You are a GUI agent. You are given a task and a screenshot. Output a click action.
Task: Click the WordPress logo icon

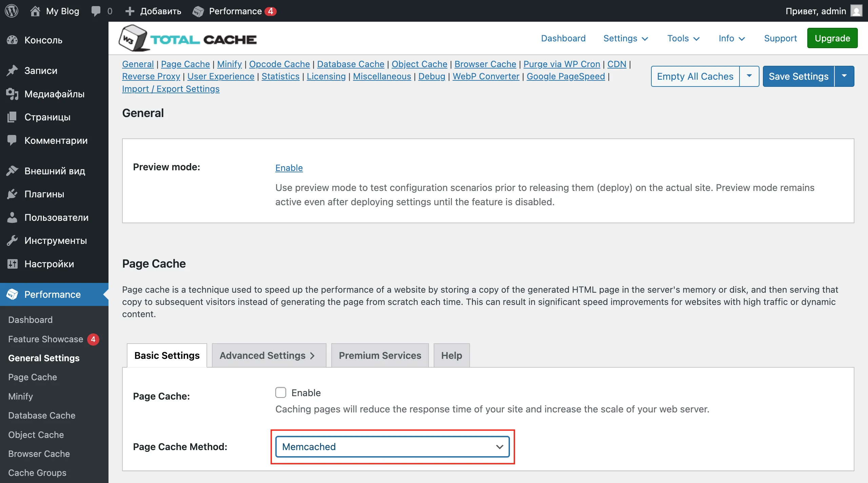pos(12,11)
